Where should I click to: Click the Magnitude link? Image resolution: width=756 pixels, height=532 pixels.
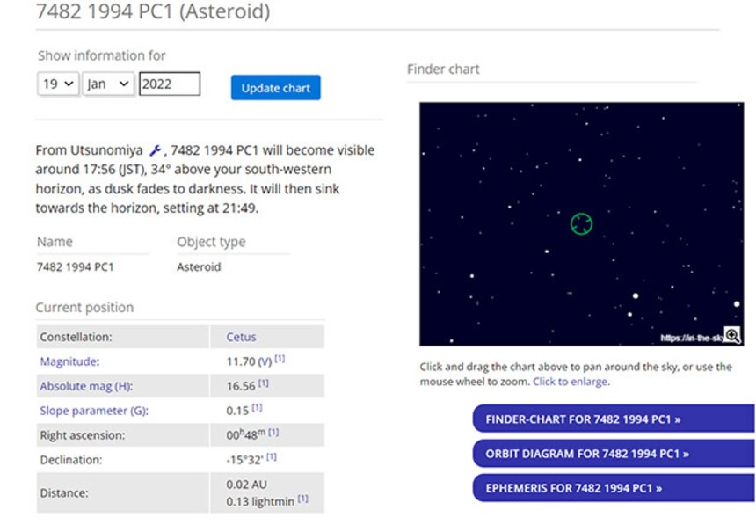point(69,361)
